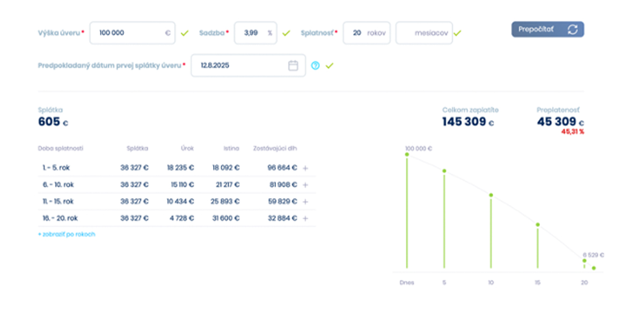Click the calendar icon in date field

tap(293, 65)
